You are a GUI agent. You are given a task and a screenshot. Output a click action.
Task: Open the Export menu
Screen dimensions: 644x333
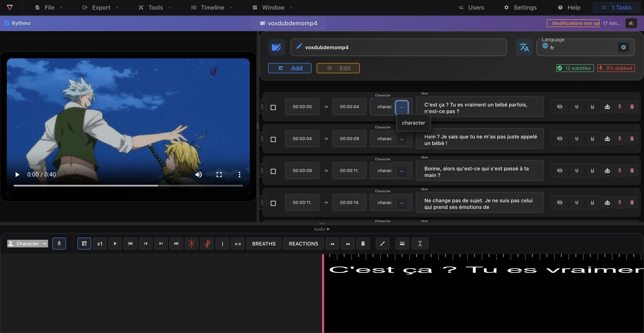click(101, 7)
